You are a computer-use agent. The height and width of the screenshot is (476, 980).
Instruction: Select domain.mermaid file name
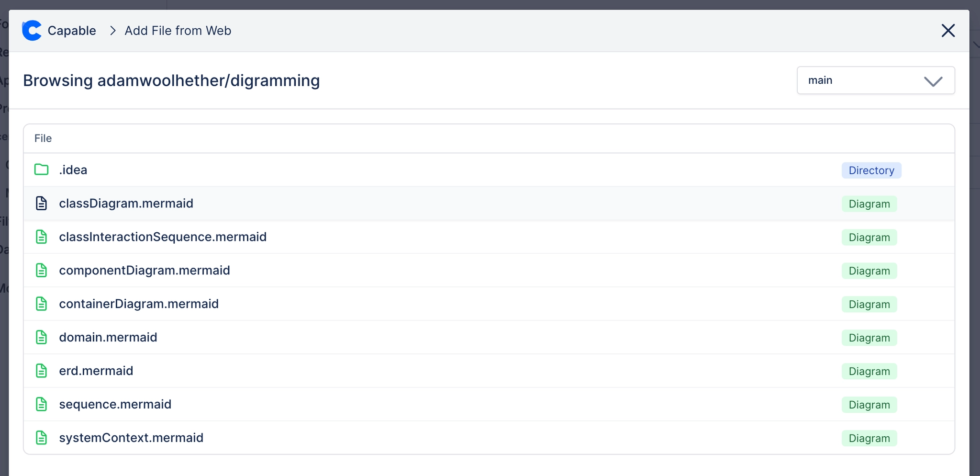pos(108,338)
